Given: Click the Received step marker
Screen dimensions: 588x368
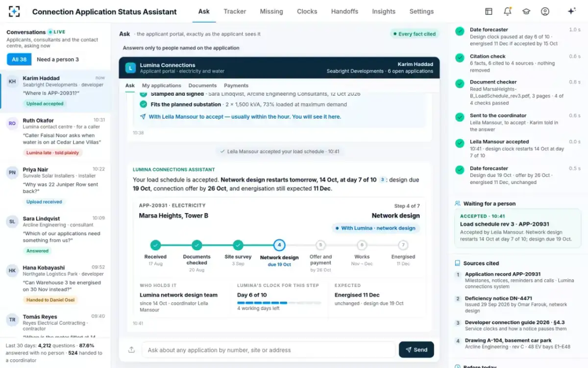Looking at the screenshot, I should point(155,245).
